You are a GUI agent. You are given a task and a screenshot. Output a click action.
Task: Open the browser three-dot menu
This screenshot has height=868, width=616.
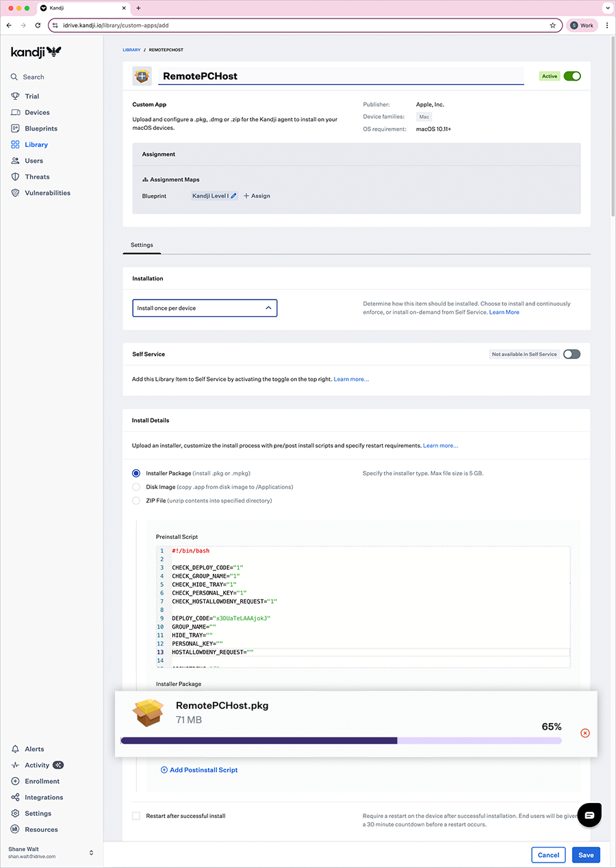(606, 25)
